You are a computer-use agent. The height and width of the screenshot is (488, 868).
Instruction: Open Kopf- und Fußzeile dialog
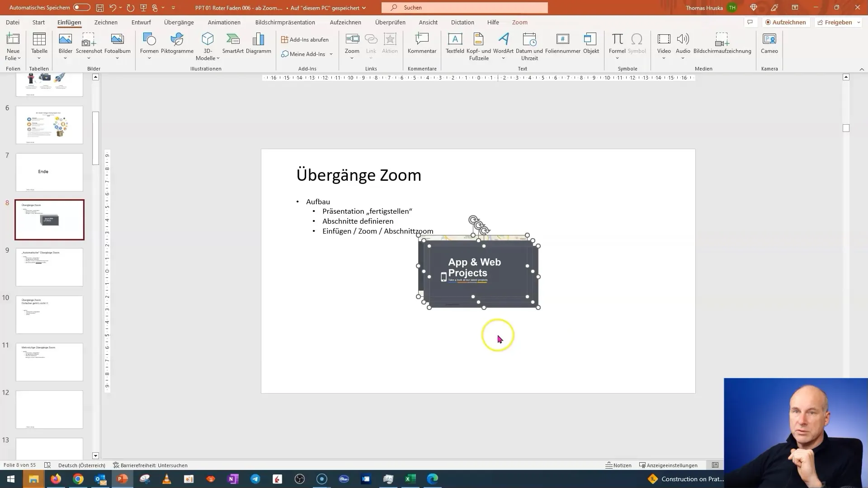coord(479,47)
